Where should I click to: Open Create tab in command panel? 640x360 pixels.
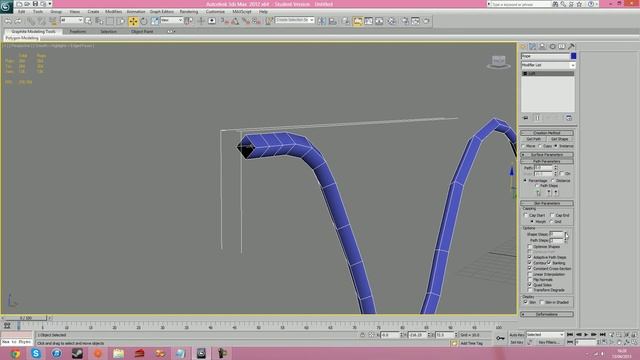[524, 47]
